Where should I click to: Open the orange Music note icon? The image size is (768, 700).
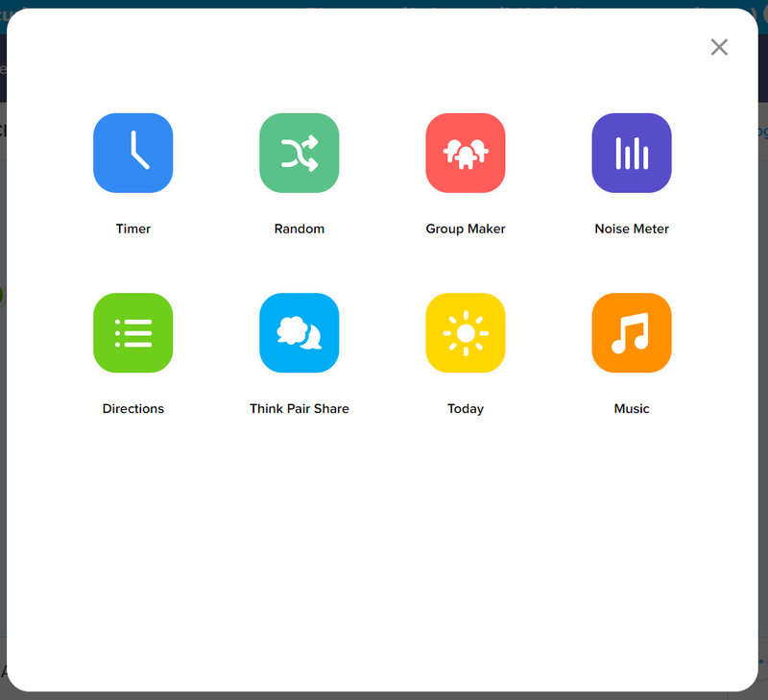pyautogui.click(x=632, y=332)
